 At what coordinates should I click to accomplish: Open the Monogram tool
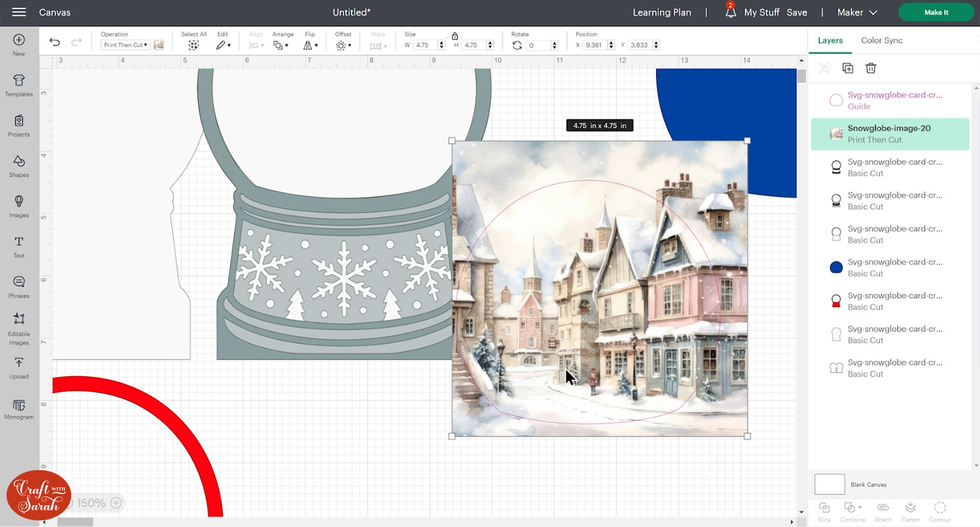(19, 409)
